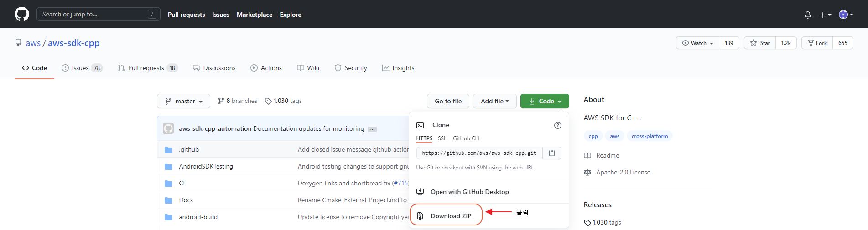Expand the Add file dropdown
Viewport: 868px width, 230px height.
pos(494,101)
